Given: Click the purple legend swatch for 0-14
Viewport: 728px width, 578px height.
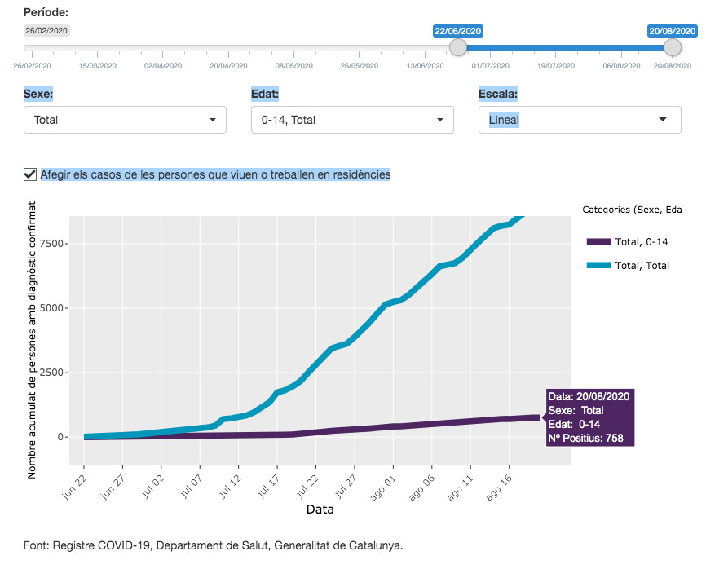Looking at the screenshot, I should point(598,241).
